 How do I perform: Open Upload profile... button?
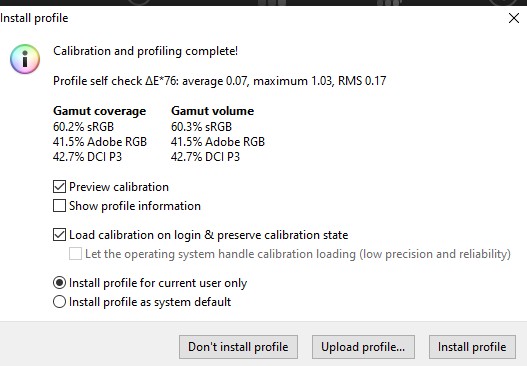click(x=363, y=347)
